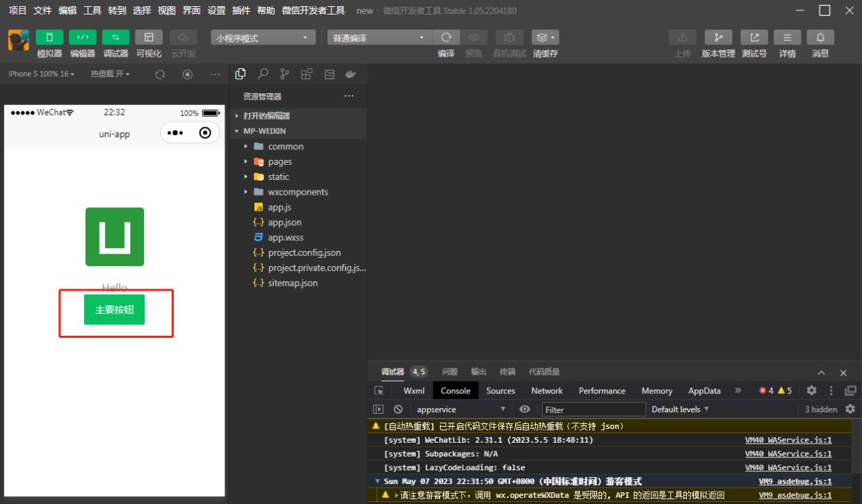This screenshot has height=504, width=862.
Task: Open the 普通编译 compile mode dropdown
Action: pyautogui.click(x=379, y=37)
